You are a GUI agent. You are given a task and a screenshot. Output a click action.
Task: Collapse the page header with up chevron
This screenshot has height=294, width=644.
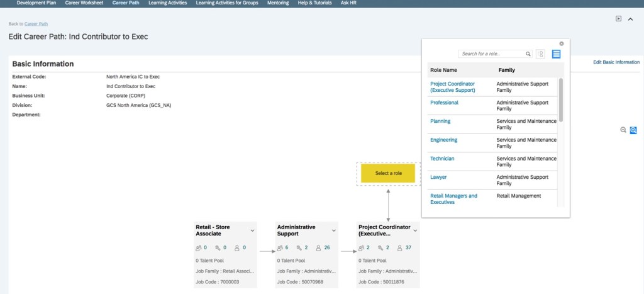(x=631, y=19)
